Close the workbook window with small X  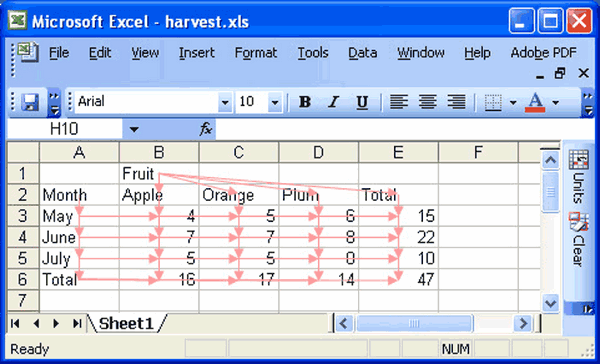[584, 73]
